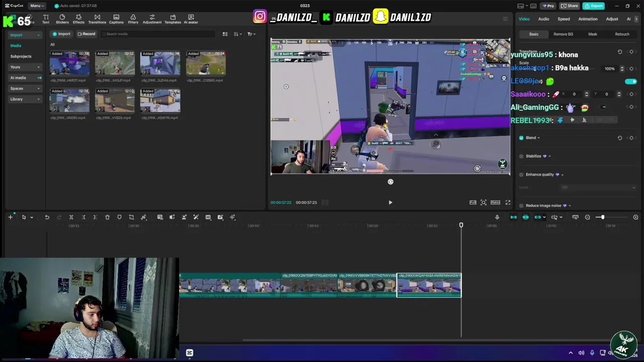Click the timeline zoom-out magnifier
The height and width of the screenshot is (362, 644).
(x=587, y=217)
